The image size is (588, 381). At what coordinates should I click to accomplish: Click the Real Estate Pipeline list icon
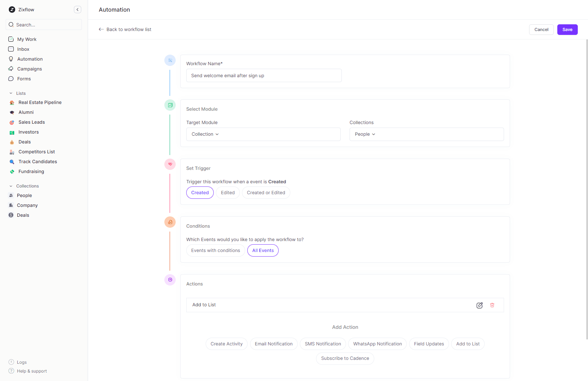click(12, 102)
